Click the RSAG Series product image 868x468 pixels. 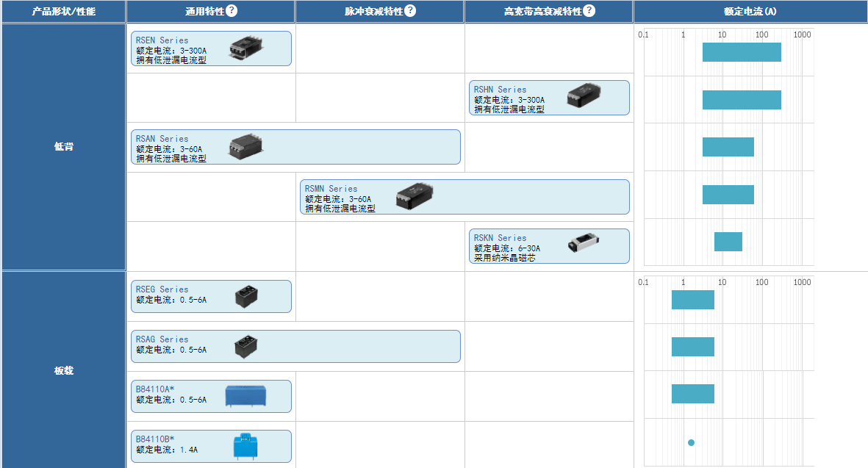coord(246,346)
